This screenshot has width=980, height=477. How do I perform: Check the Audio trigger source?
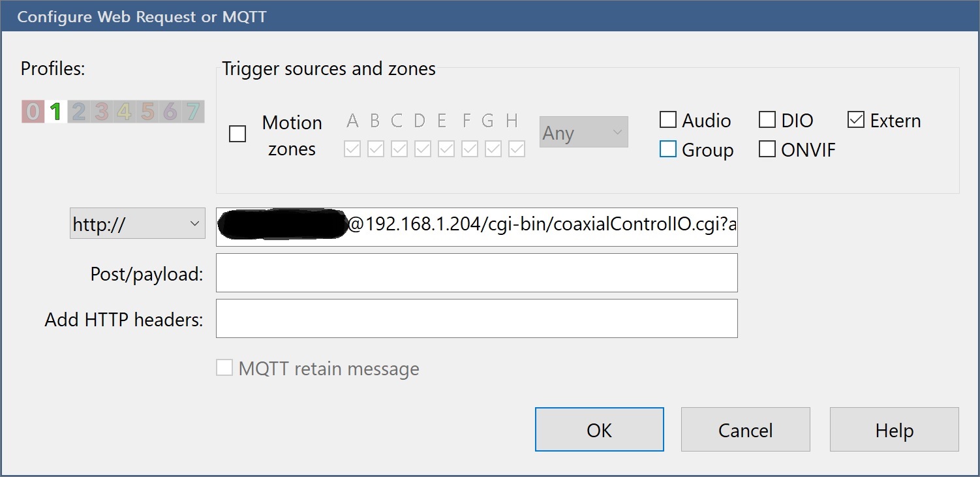pos(668,120)
